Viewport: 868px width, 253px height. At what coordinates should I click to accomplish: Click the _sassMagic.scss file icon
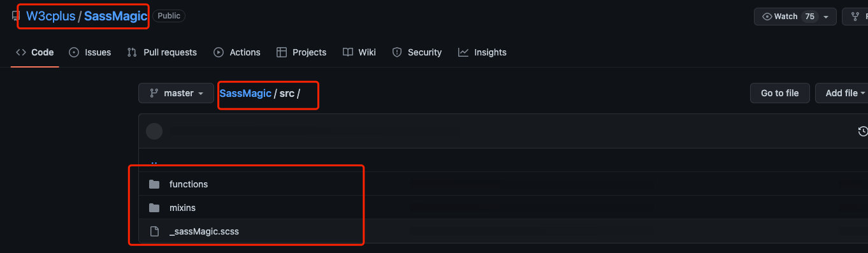[x=154, y=231]
